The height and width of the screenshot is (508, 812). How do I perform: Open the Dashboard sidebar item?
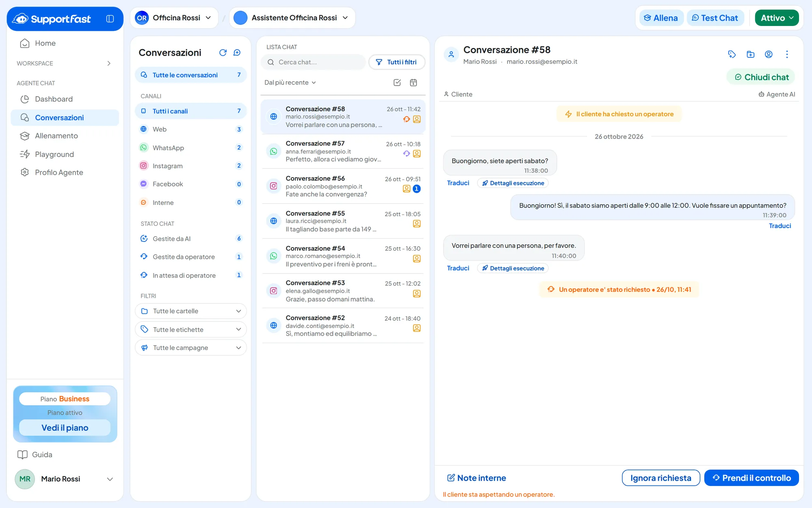click(x=65, y=99)
